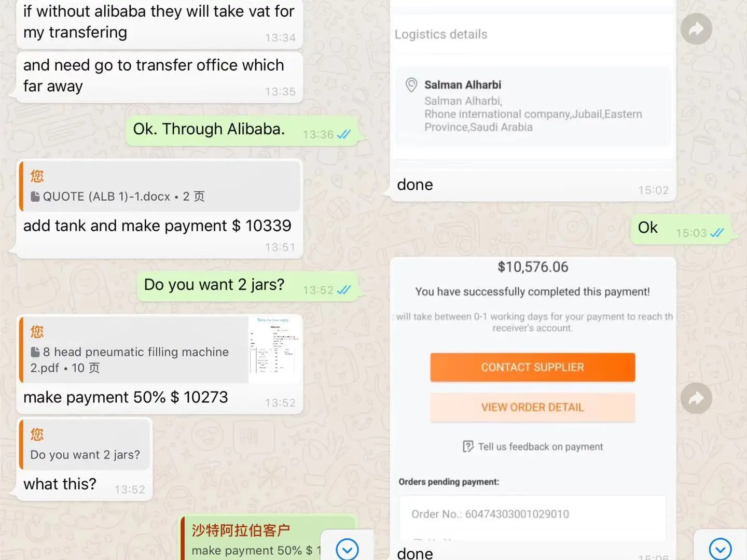Select the Order No. 60474303001029010 entry
Screen dimensions: 747x560
coord(532,514)
